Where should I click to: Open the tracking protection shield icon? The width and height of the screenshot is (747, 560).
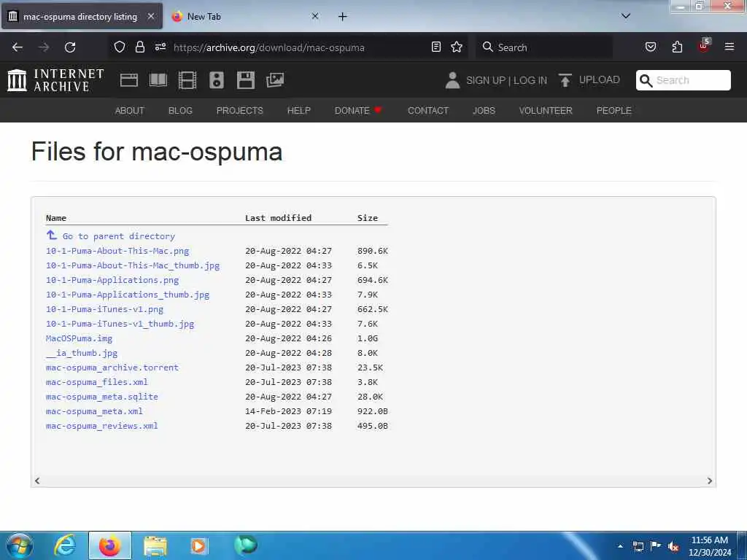[x=120, y=47]
